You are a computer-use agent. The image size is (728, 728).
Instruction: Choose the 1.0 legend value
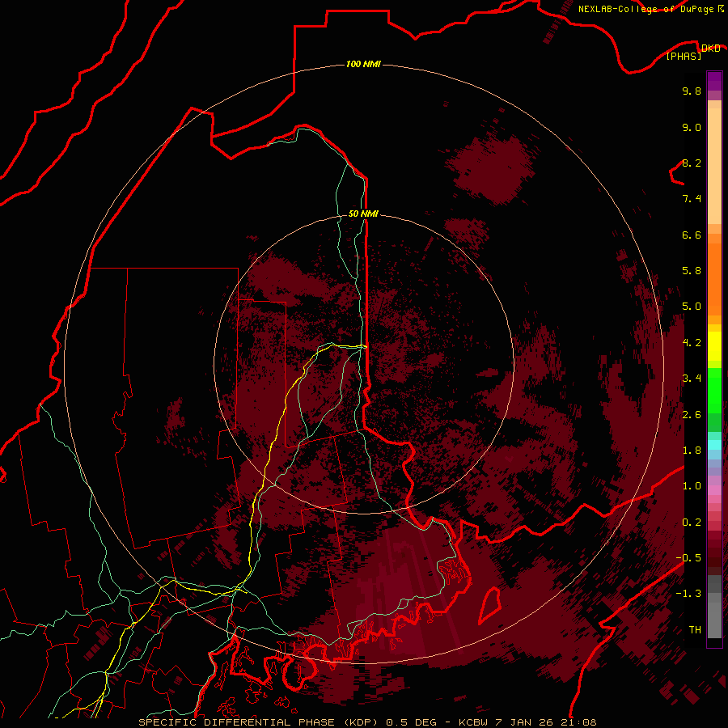click(692, 486)
